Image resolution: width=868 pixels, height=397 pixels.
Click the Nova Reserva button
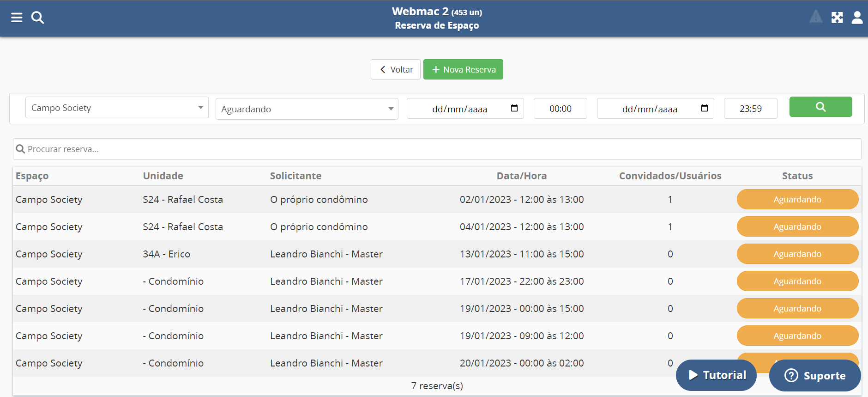pos(463,69)
